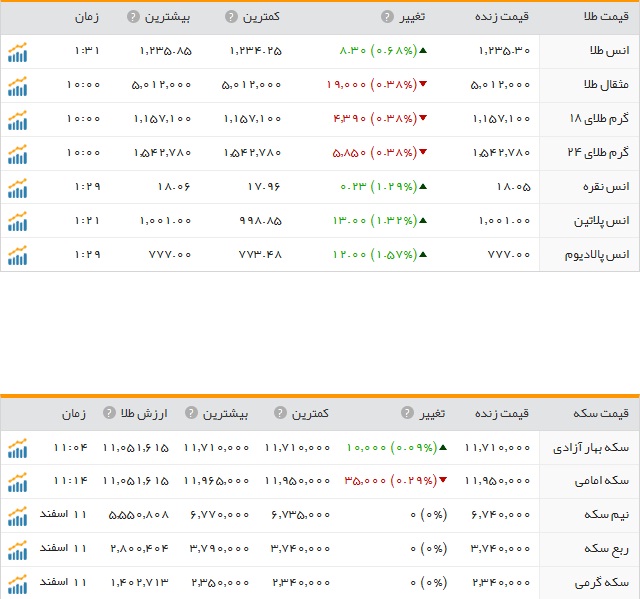Open the سکه امامی row label

point(602,481)
